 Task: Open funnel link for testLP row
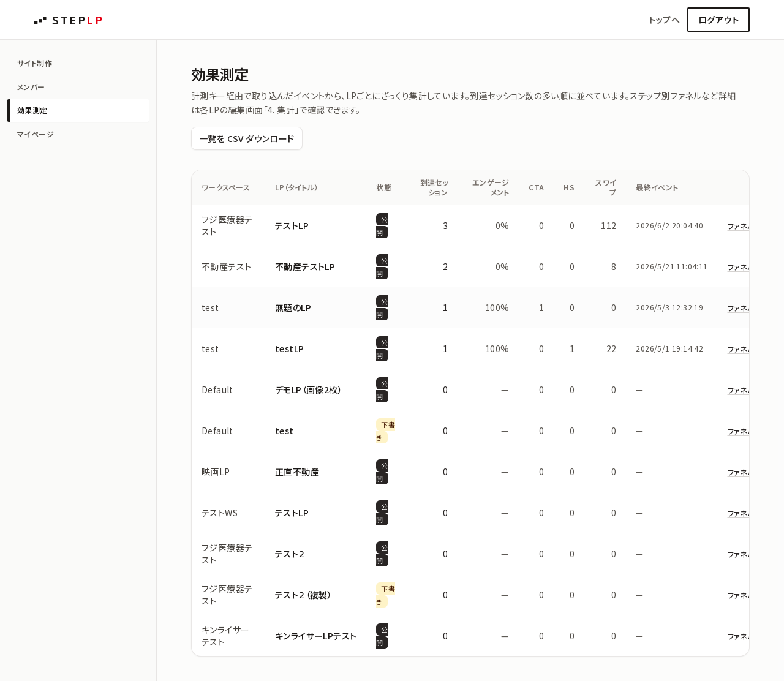(737, 349)
